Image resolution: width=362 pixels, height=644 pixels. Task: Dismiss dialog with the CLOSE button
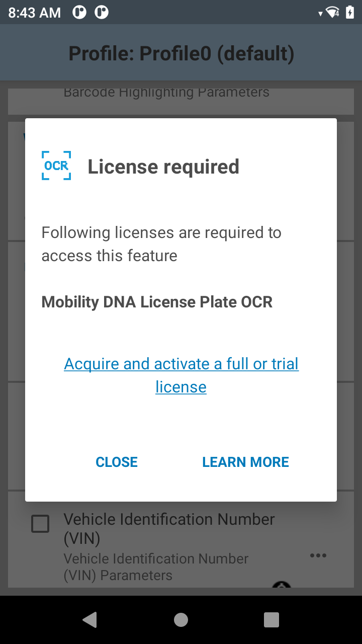coord(117,462)
